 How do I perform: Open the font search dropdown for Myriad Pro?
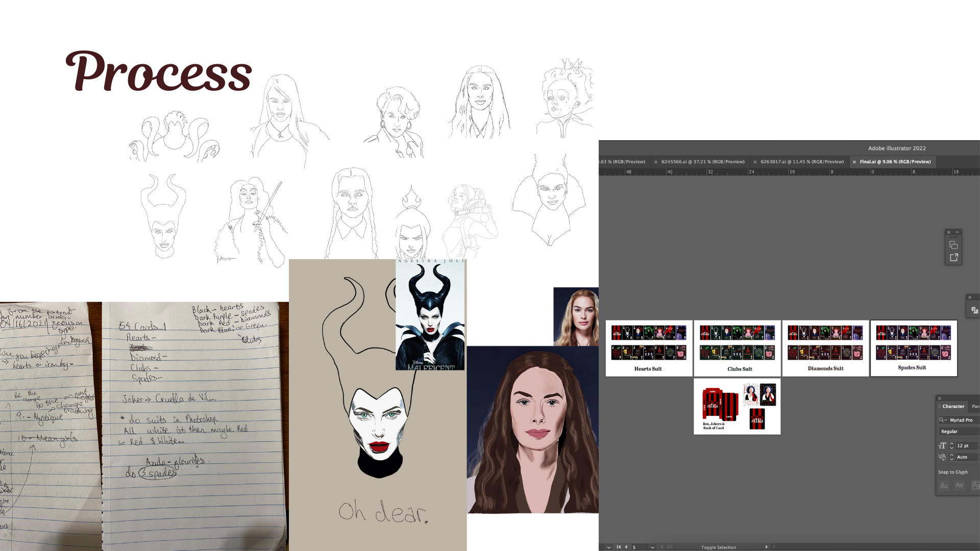click(x=943, y=420)
